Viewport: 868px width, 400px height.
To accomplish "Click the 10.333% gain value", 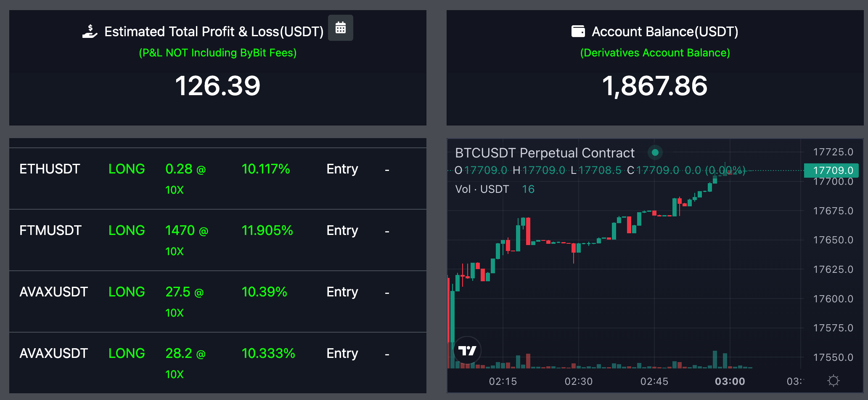I will [x=268, y=353].
